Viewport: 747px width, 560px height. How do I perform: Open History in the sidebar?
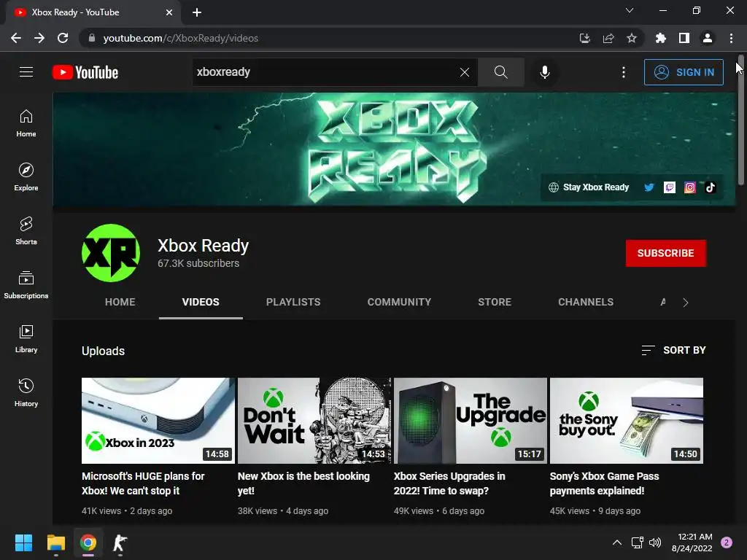[26, 393]
